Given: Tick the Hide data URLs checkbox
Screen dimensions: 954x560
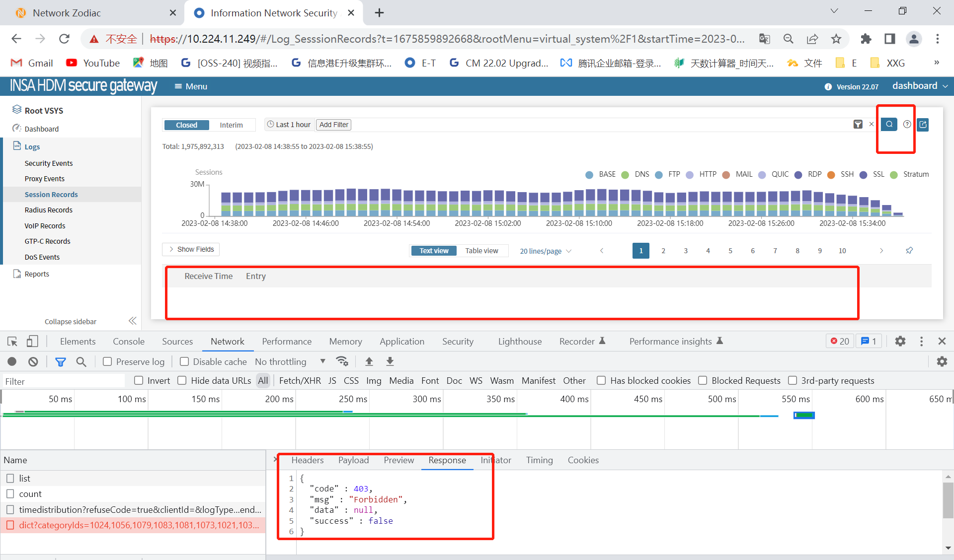Looking at the screenshot, I should 182,380.
